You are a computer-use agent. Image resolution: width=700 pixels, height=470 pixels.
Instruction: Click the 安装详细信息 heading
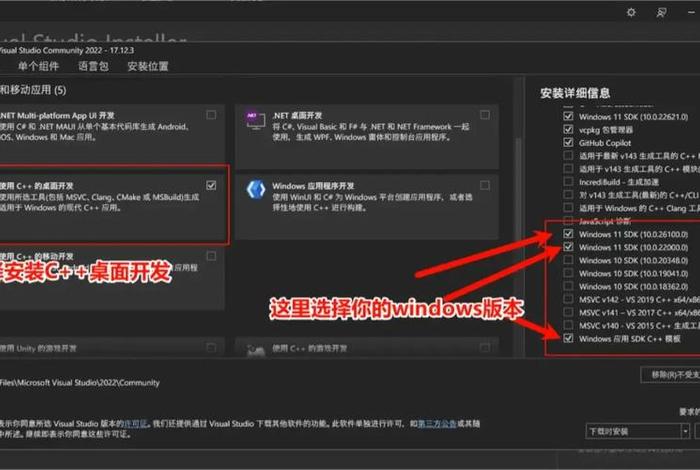[575, 93]
